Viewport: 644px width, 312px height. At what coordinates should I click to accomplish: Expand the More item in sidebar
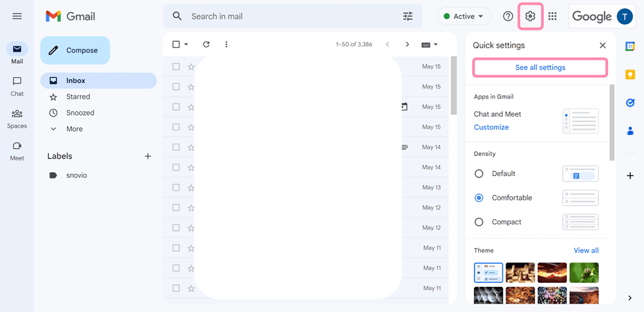tap(74, 129)
